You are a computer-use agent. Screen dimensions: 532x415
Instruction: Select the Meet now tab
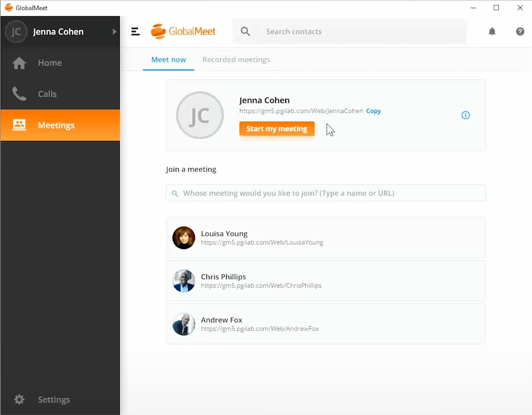(168, 59)
